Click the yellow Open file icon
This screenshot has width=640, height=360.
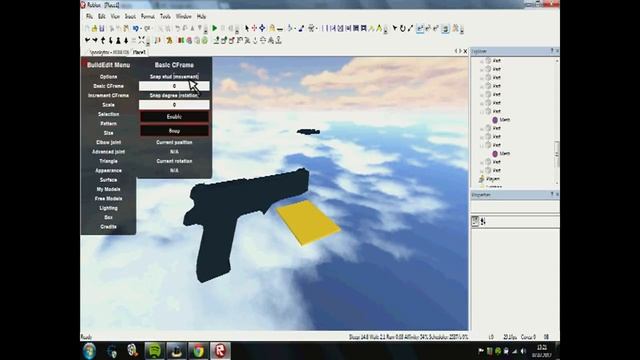(94, 28)
